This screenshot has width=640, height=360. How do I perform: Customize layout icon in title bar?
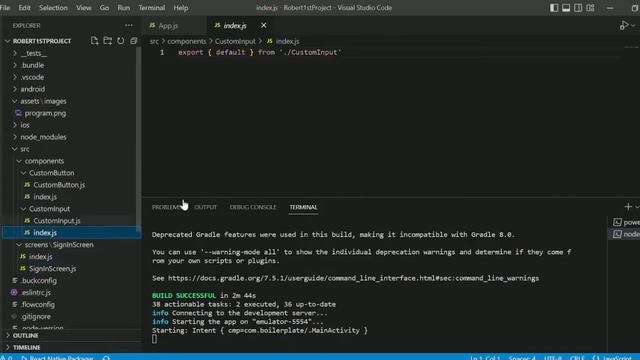point(590,8)
